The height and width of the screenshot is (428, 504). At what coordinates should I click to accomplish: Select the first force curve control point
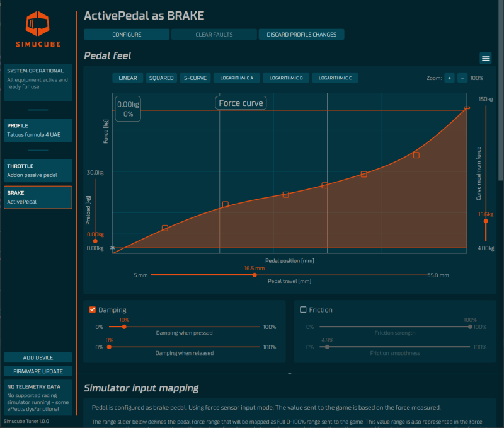point(165,228)
